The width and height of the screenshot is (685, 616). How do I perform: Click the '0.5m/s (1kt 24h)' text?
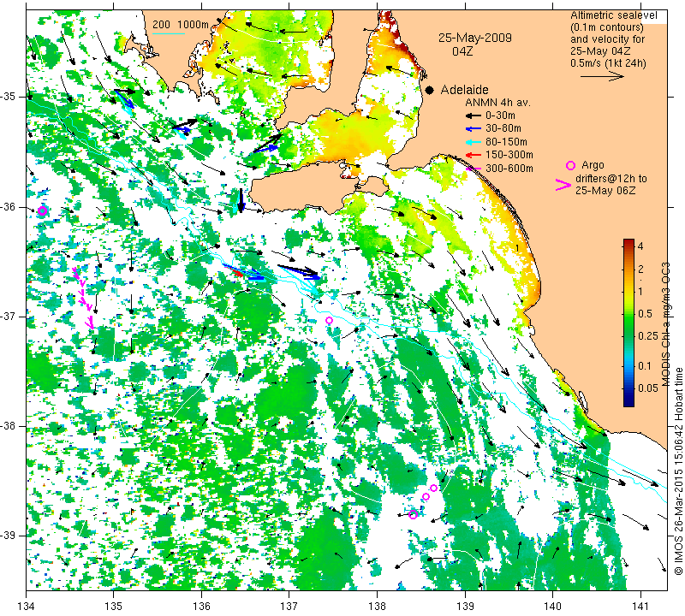pyautogui.click(x=608, y=63)
